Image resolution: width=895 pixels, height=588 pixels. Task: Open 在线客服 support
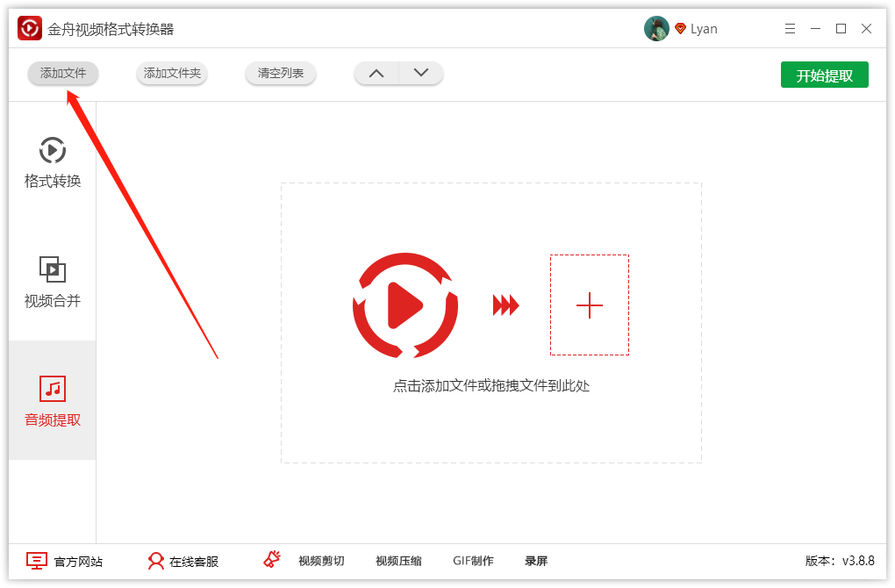click(183, 561)
